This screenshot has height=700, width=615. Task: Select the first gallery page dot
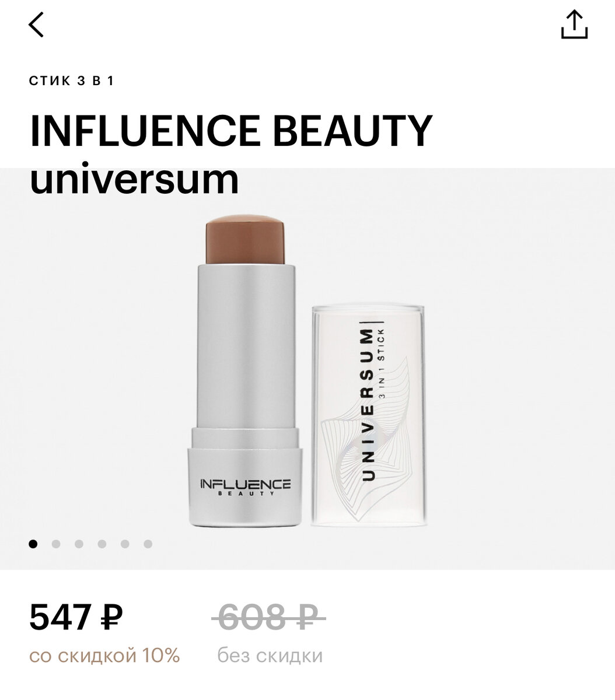click(33, 544)
